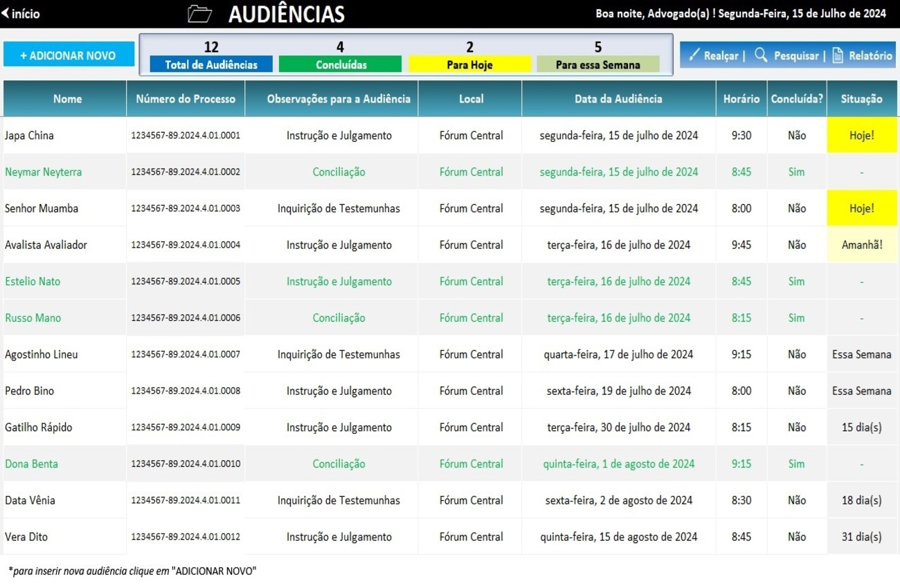This screenshot has height=588, width=900.
Task: Click the Realçar highlighter brush icon
Action: [694, 55]
